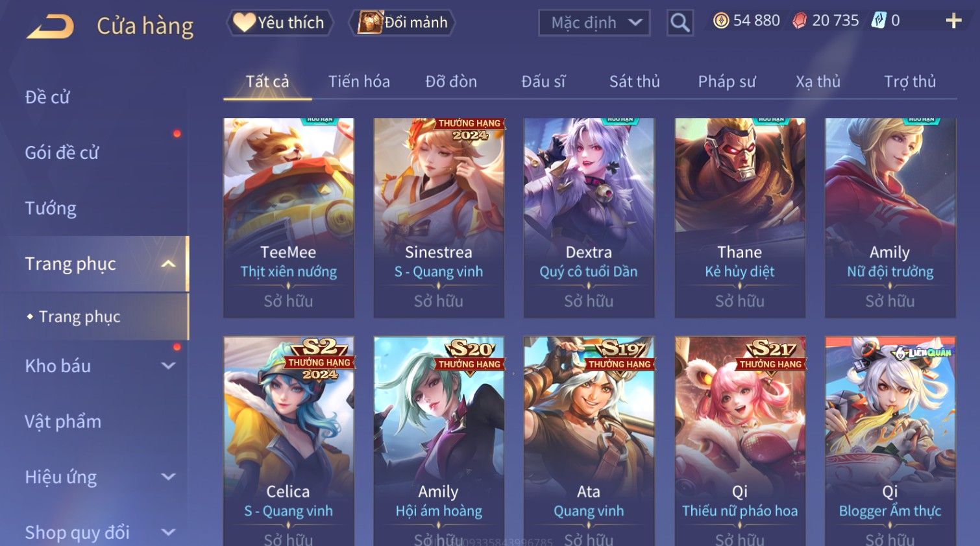The width and height of the screenshot is (980, 546).
Task: Open Yêu thích heart favorites
Action: coord(280,23)
